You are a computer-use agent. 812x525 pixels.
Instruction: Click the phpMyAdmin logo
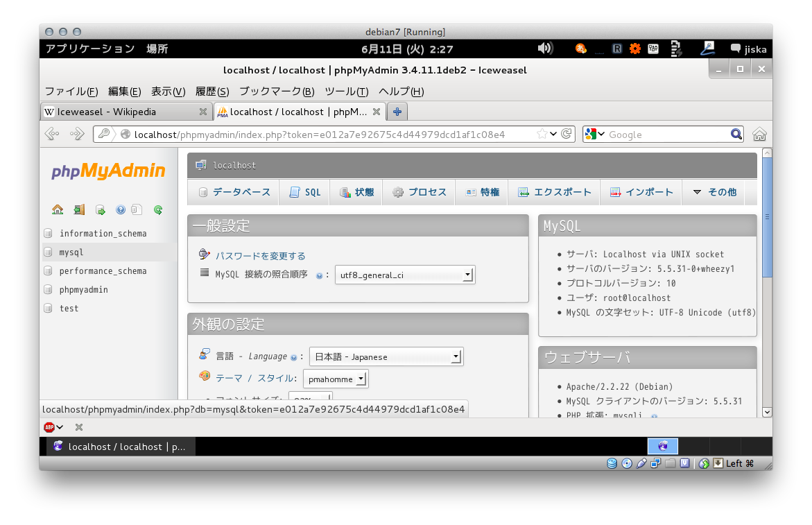108,171
